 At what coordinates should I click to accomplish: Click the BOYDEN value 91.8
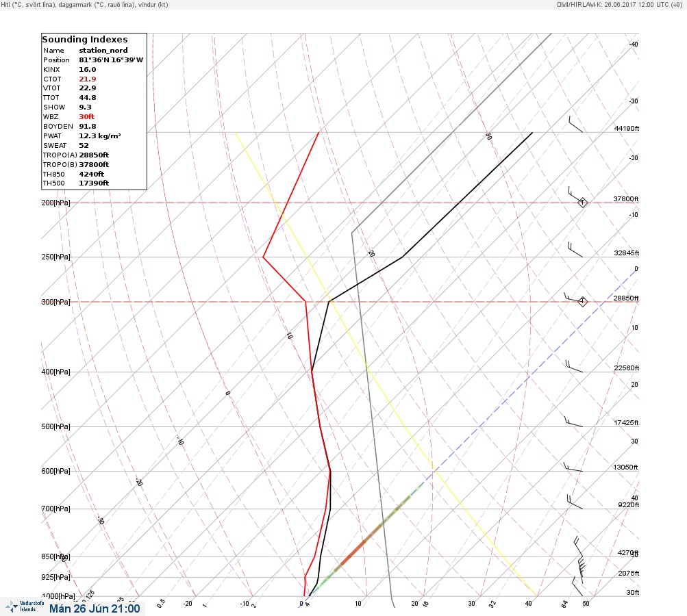(x=88, y=127)
